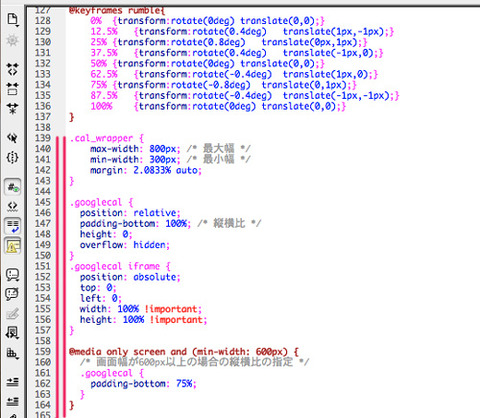Indent the selected code
480x418 pixels.
[x=13, y=382]
